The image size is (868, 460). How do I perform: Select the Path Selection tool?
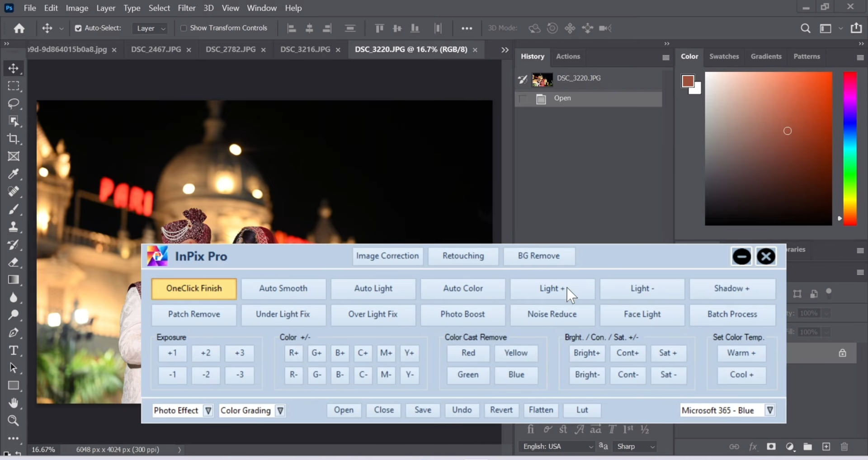(x=14, y=368)
